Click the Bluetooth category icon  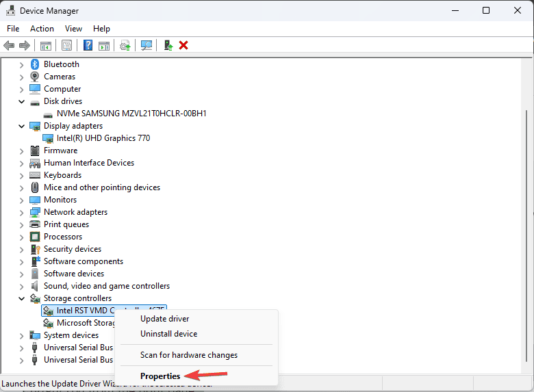tap(35, 64)
